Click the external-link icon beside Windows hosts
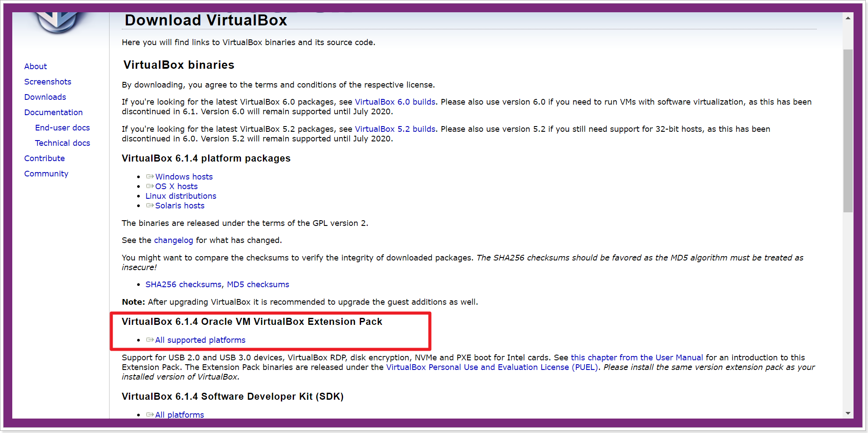The width and height of the screenshot is (868, 433). click(x=150, y=176)
